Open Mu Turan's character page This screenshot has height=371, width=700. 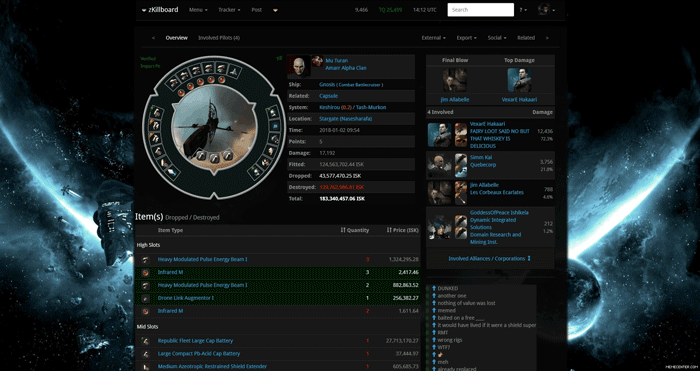pyautogui.click(x=337, y=61)
